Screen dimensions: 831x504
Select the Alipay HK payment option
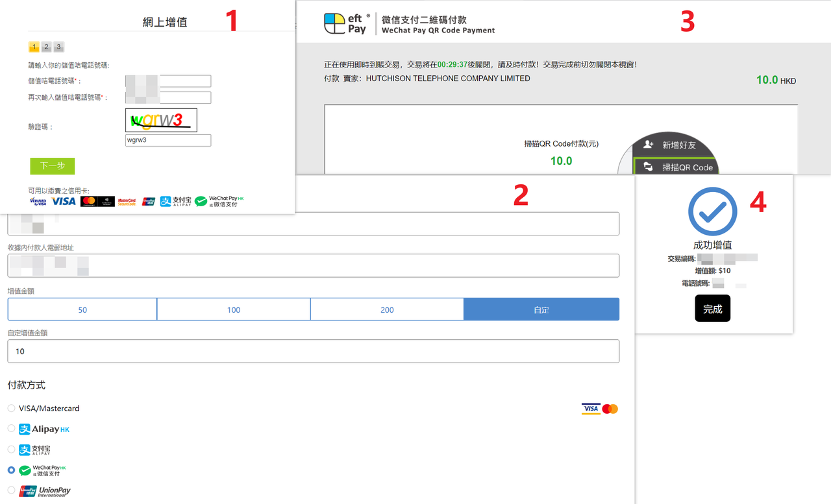pos(10,428)
